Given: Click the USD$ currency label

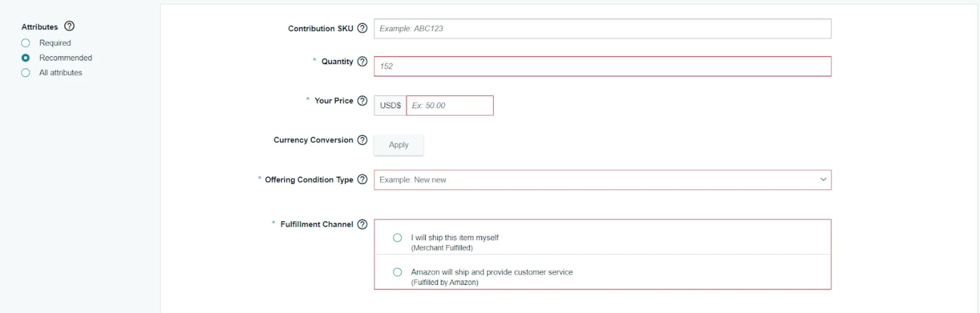Looking at the screenshot, I should coord(389,105).
